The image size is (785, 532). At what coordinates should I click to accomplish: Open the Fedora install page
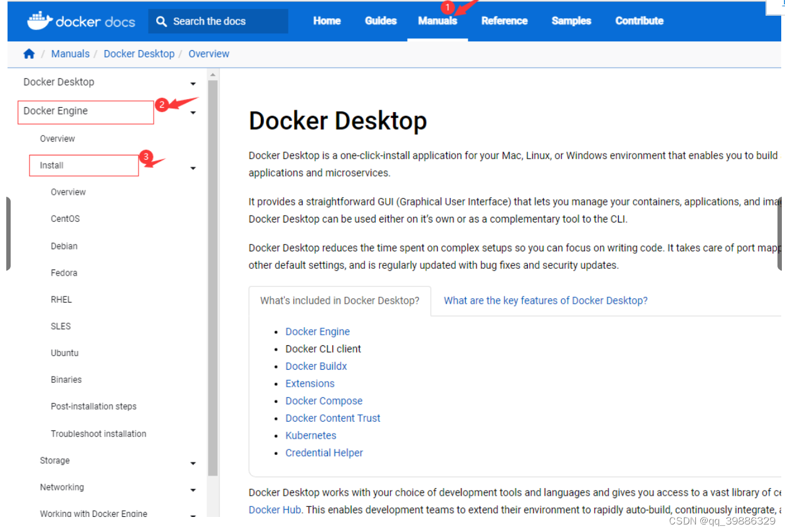click(64, 273)
